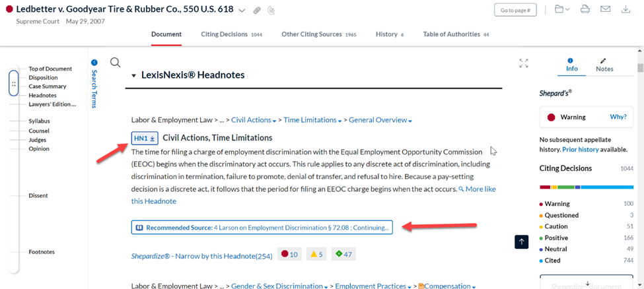The image size is (644, 289).
Task: Click the scroll-to-top arrow button
Action: (x=521, y=241)
